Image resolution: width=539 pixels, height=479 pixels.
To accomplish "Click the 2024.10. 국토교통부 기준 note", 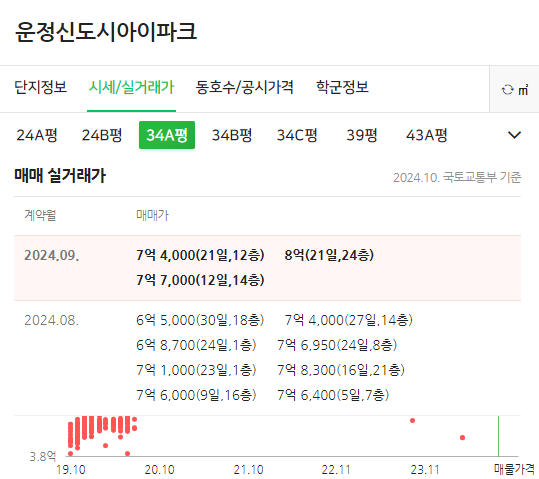I will click(x=457, y=177).
